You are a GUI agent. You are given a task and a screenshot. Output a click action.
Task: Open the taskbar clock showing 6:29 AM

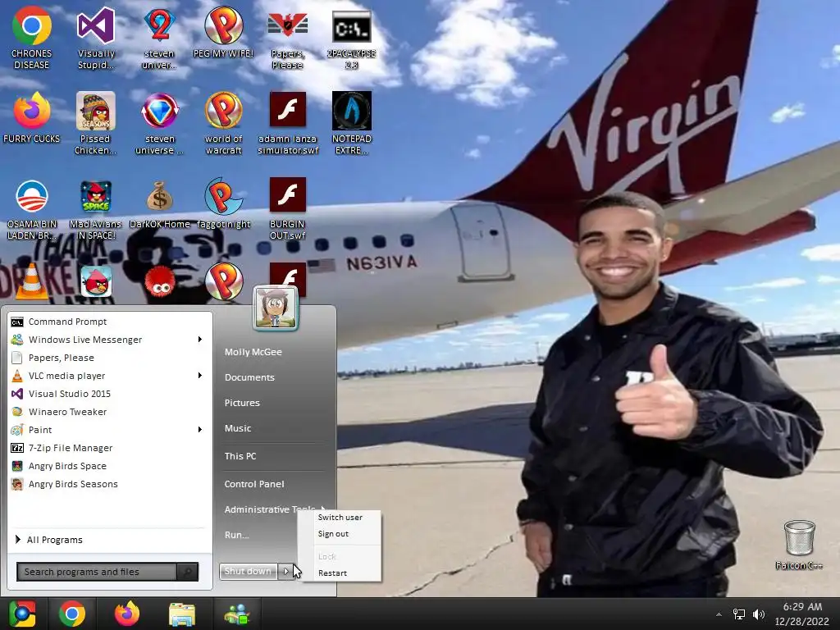(802, 614)
